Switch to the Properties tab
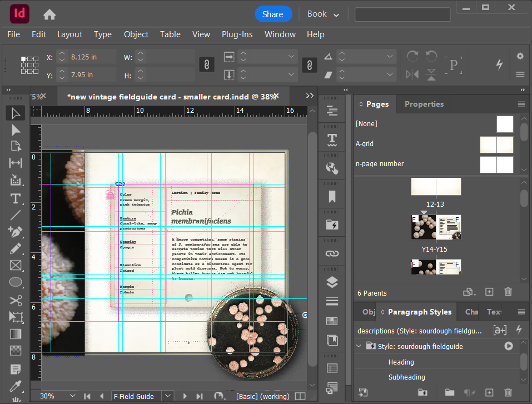This screenshot has height=404, width=532. (x=424, y=104)
